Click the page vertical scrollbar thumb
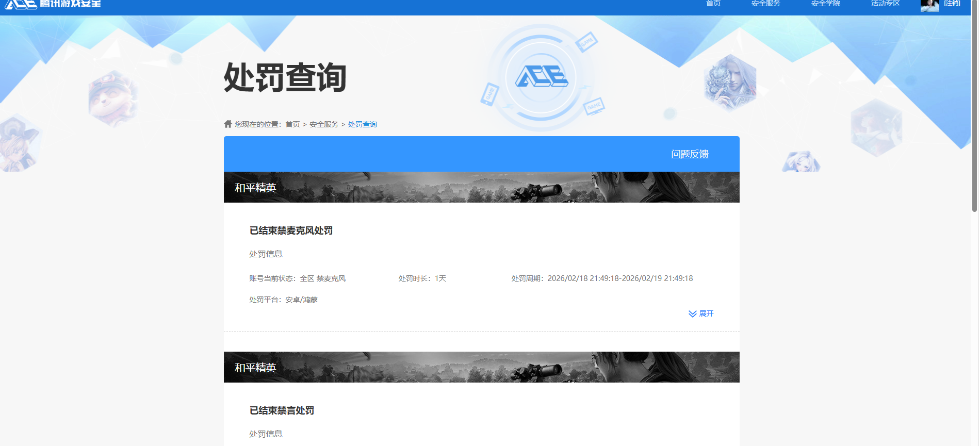 pos(974,106)
